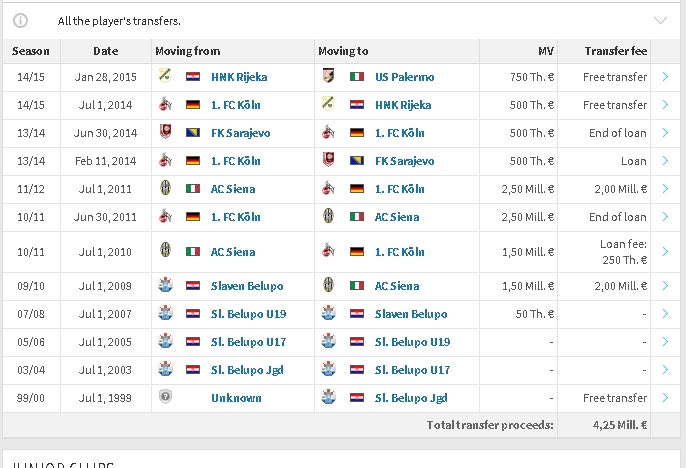Click Italian flag next to US Palermo

point(357,77)
